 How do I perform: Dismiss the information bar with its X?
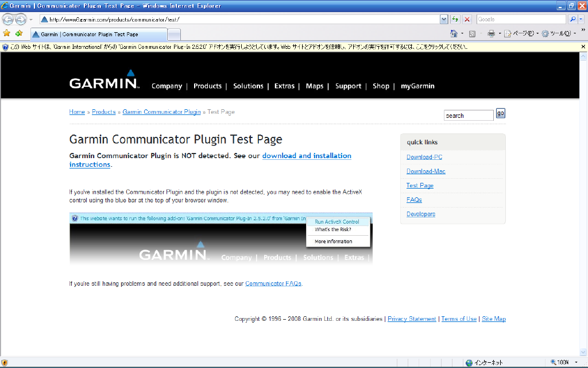(x=583, y=47)
